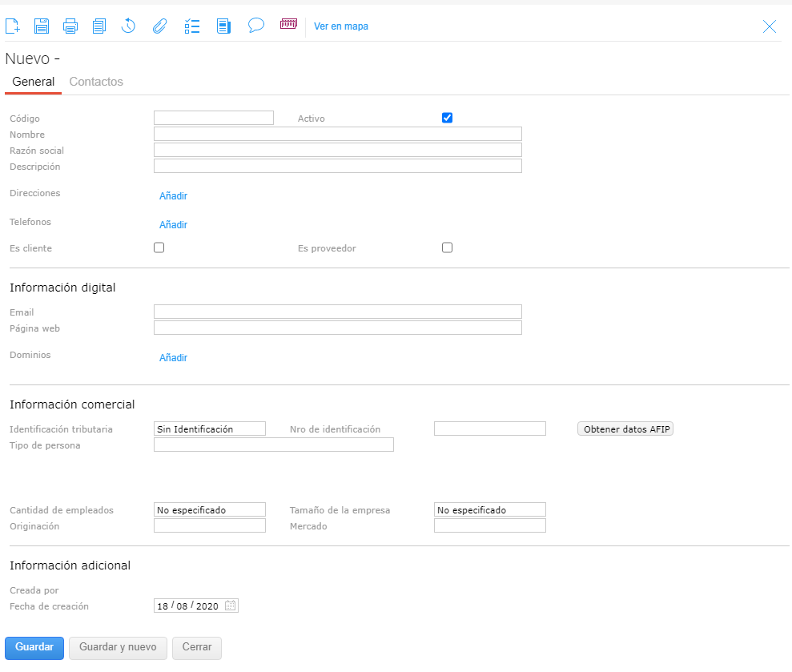The image size is (792, 672).
Task: Expand the Tamaño de la empresa dropdown
Action: (x=489, y=509)
